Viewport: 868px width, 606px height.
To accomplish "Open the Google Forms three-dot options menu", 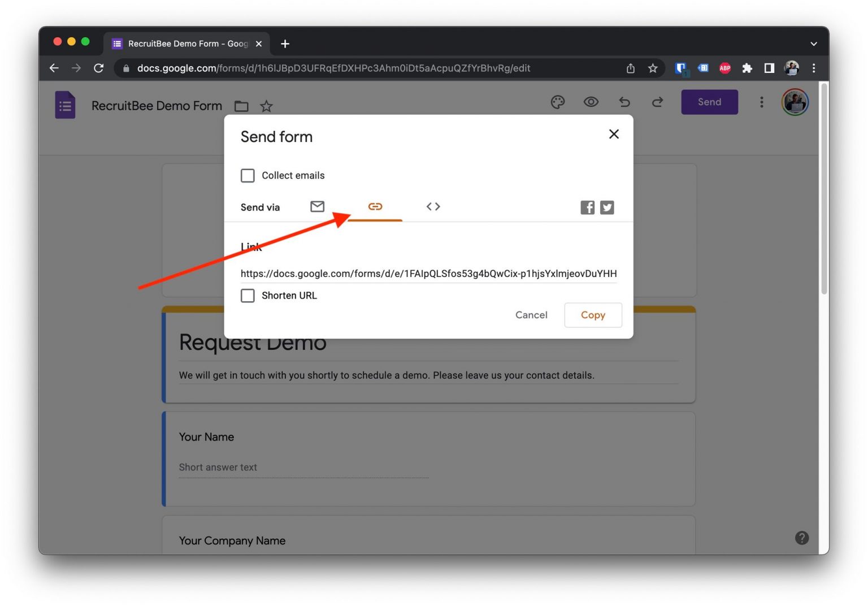I will click(x=761, y=102).
